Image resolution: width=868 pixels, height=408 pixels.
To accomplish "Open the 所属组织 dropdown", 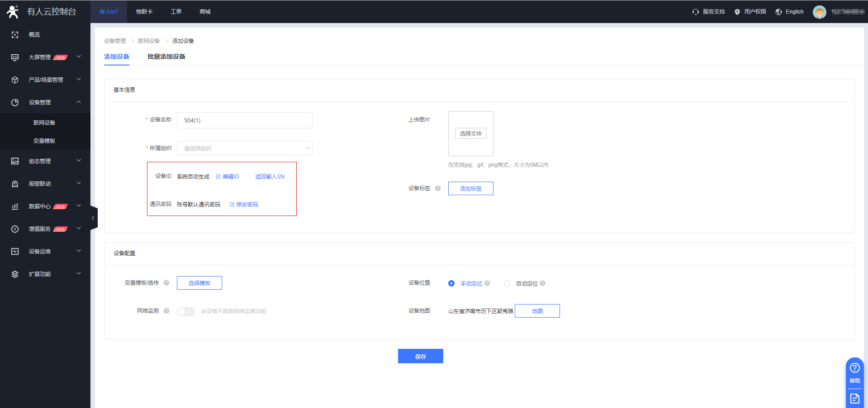I will pos(244,148).
